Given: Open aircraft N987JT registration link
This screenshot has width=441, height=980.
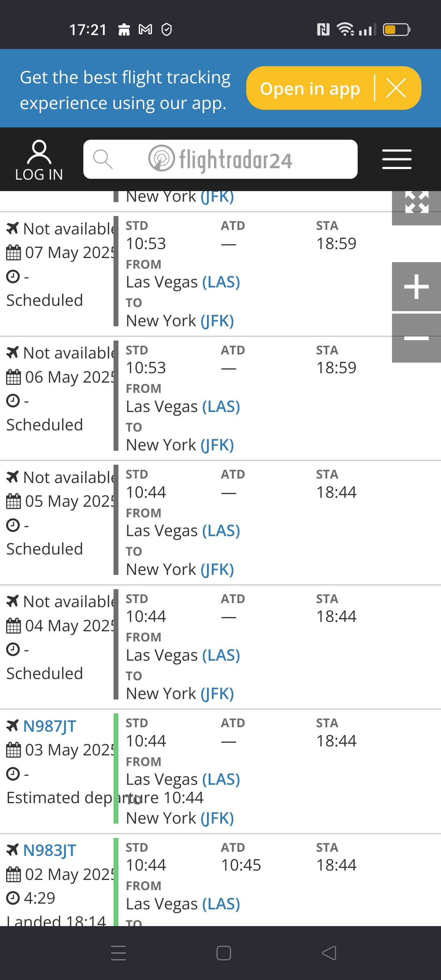Looking at the screenshot, I should pyautogui.click(x=49, y=726).
